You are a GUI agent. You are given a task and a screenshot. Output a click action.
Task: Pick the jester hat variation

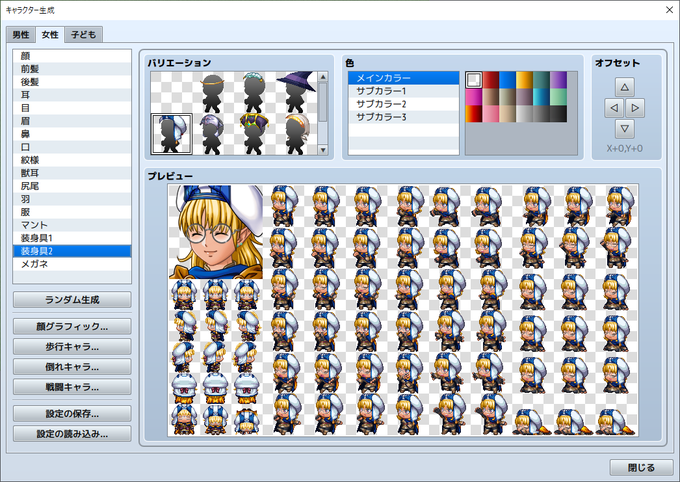[255, 134]
